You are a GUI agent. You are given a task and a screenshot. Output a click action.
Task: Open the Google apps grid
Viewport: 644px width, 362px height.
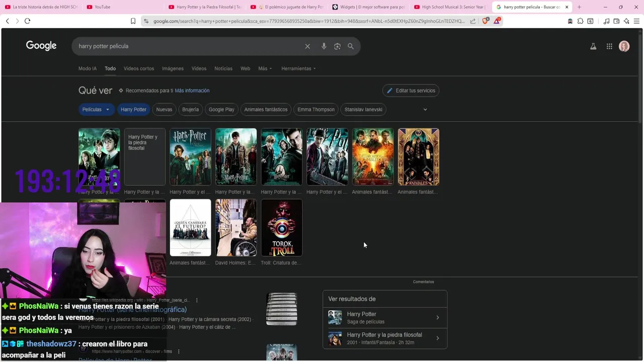[609, 46]
